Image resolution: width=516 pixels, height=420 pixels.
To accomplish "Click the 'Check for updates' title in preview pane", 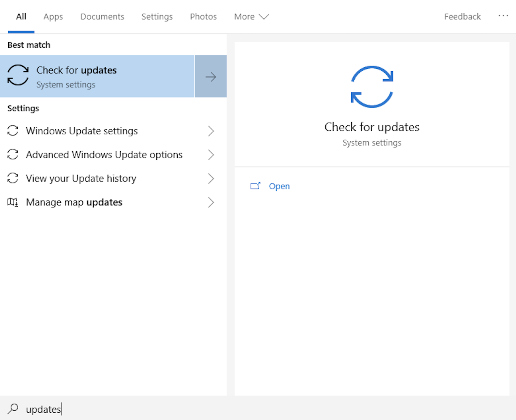I will (x=372, y=127).
